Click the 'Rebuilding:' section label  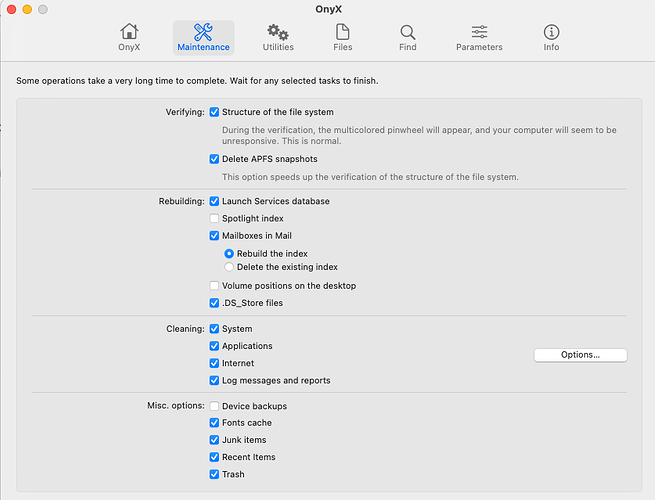tap(181, 201)
